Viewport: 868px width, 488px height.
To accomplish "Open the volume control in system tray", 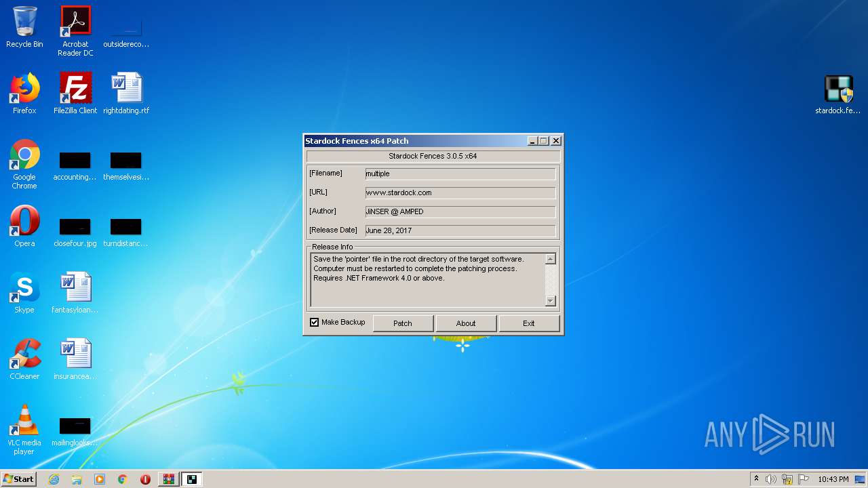I will (771, 479).
